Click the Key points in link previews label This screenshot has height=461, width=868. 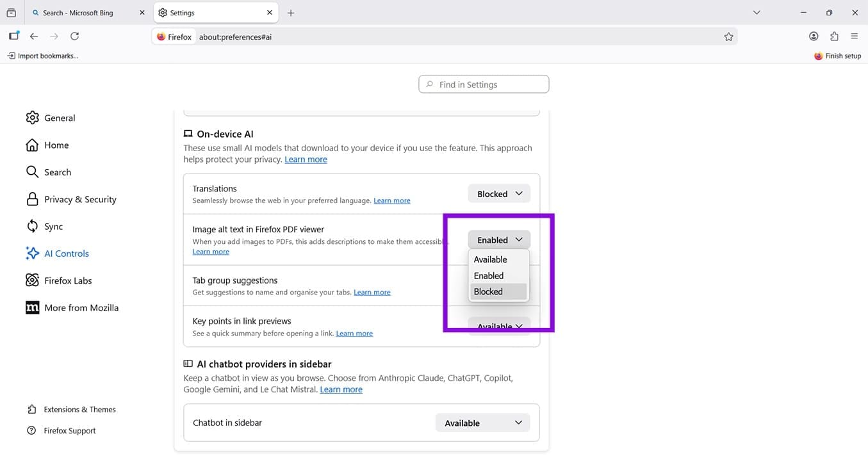[242, 321]
